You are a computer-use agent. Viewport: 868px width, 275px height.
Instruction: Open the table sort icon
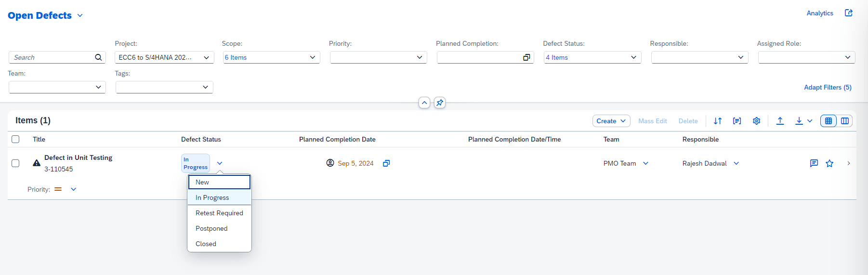[x=718, y=121]
